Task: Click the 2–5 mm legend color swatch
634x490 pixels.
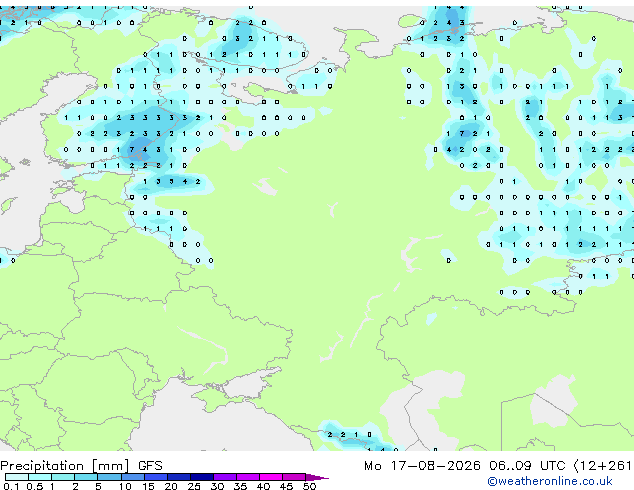Action: (x=86, y=477)
